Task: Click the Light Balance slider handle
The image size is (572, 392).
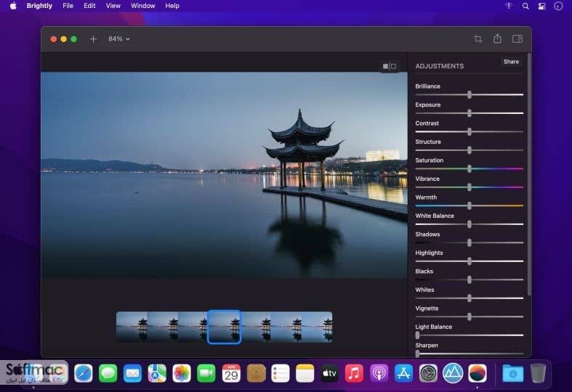Action: point(417,335)
